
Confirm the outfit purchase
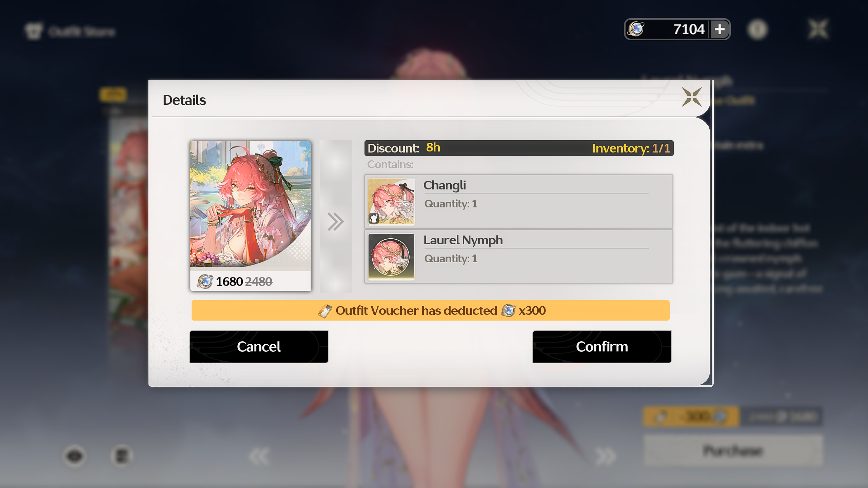602,347
